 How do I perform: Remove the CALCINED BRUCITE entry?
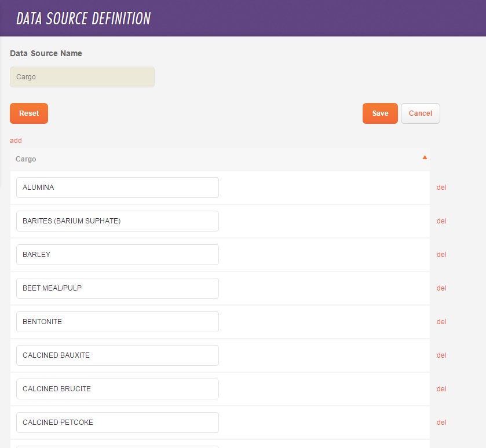[441, 389]
